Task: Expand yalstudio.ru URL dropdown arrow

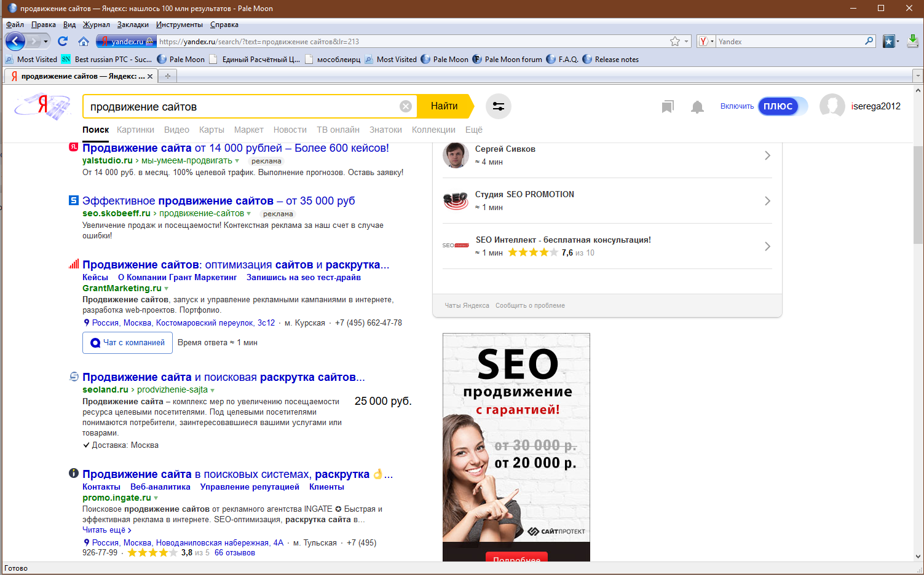Action: tap(237, 161)
